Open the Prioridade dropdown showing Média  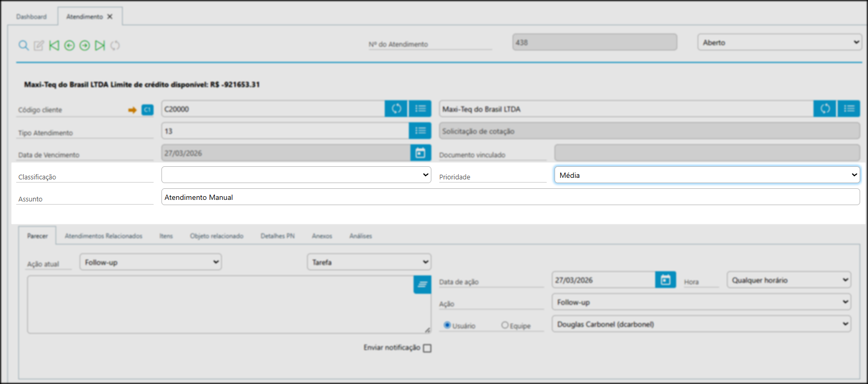[x=707, y=175]
